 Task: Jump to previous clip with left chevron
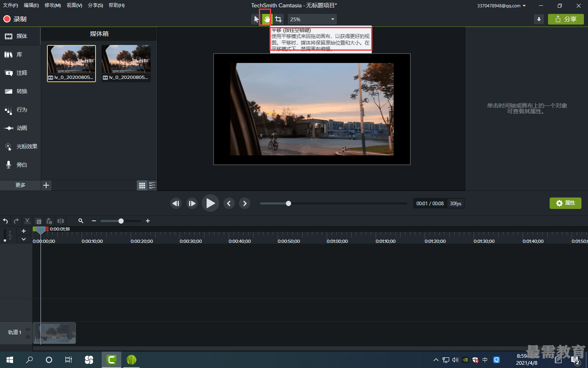229,203
